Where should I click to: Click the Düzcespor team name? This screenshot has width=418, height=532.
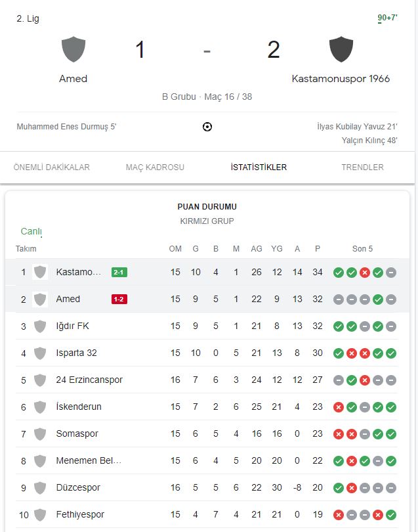coord(79,487)
